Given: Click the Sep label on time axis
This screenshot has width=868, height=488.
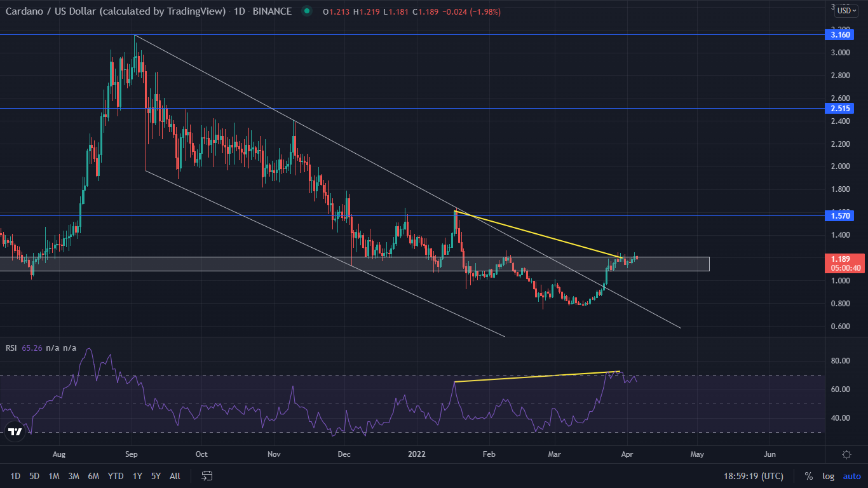Looking at the screenshot, I should click(x=132, y=454).
